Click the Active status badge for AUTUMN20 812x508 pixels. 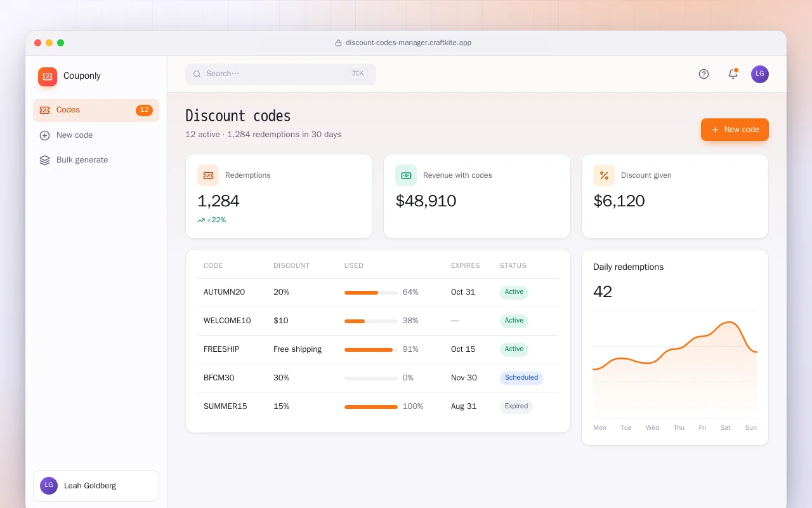[x=514, y=292]
